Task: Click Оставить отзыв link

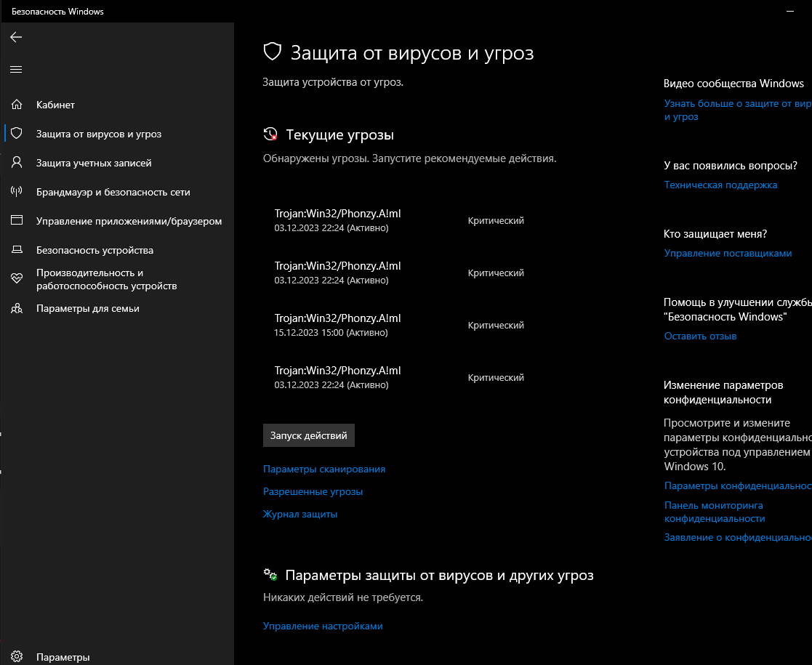Action: tap(700, 336)
